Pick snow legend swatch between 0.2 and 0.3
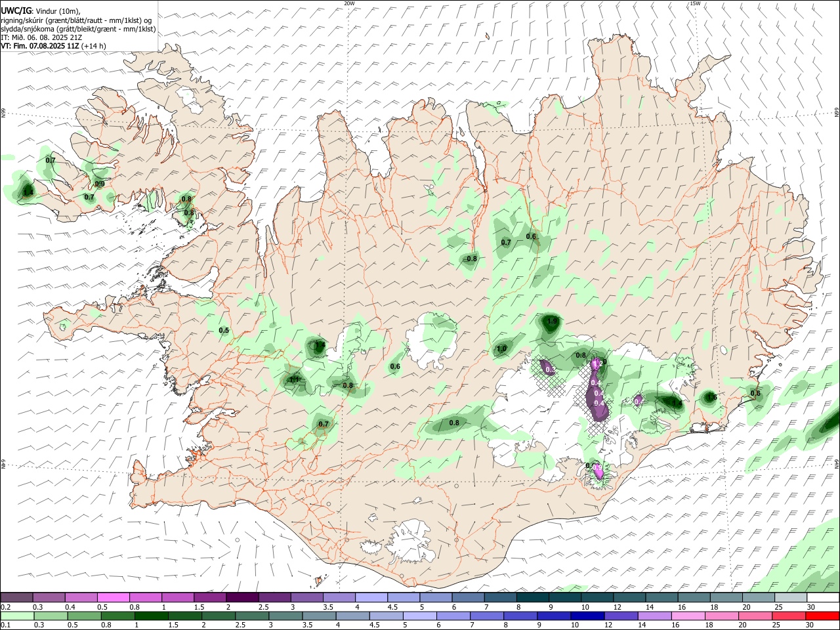 [16, 597]
